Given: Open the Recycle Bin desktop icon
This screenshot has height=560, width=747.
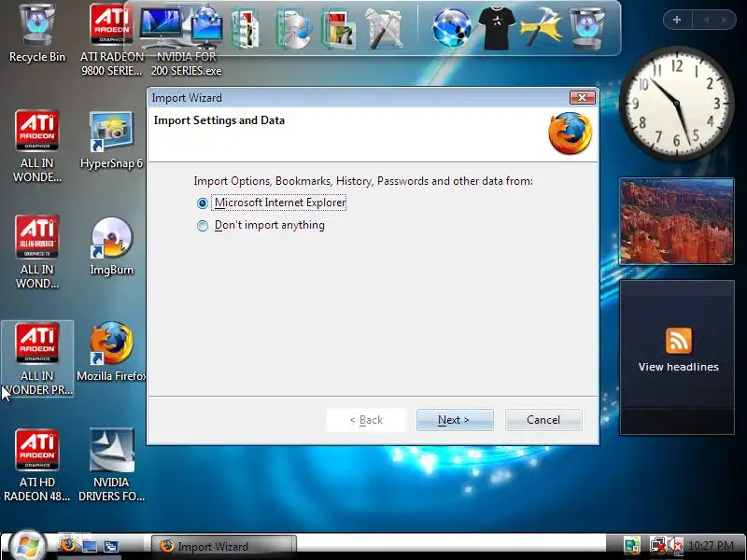Looking at the screenshot, I should (37, 34).
